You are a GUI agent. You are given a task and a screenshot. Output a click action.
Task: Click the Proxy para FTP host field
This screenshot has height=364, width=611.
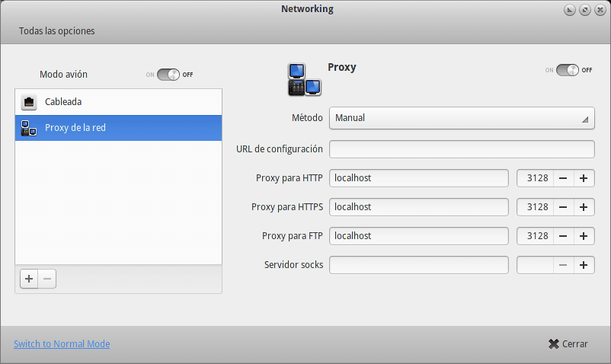419,236
